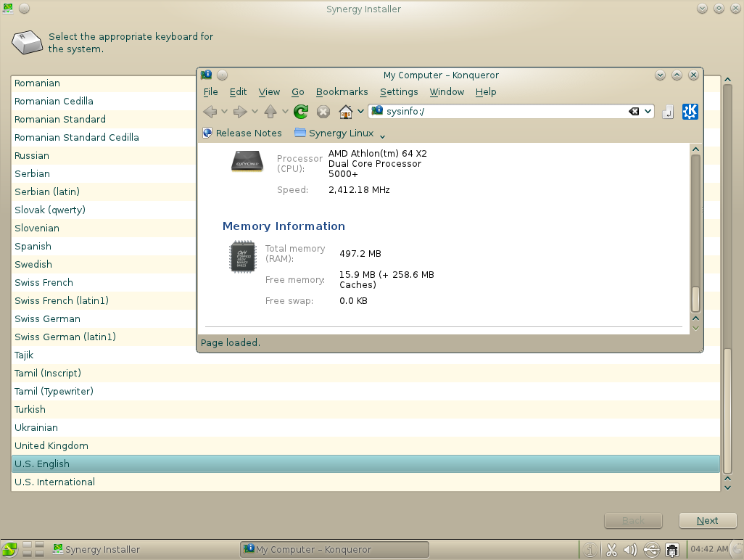Expand the location bar history dropdown

pyautogui.click(x=648, y=112)
